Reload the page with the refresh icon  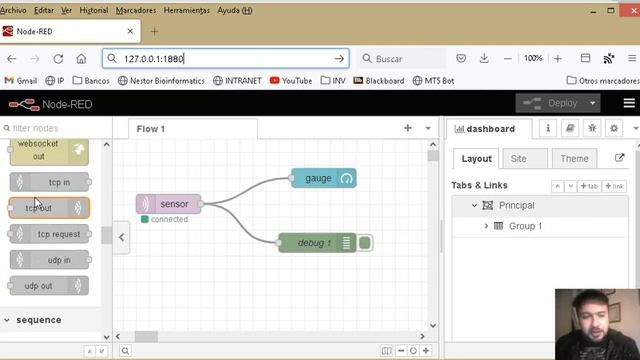(58, 59)
